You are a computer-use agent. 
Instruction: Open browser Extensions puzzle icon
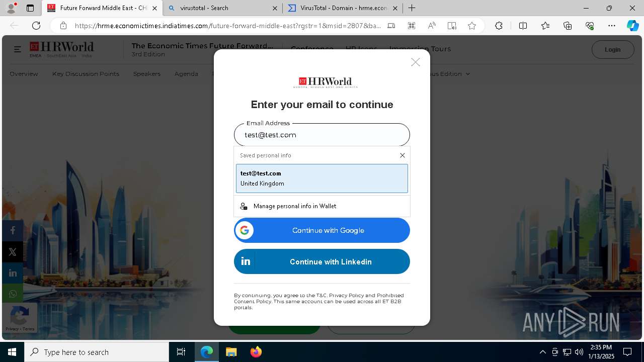tap(499, 26)
